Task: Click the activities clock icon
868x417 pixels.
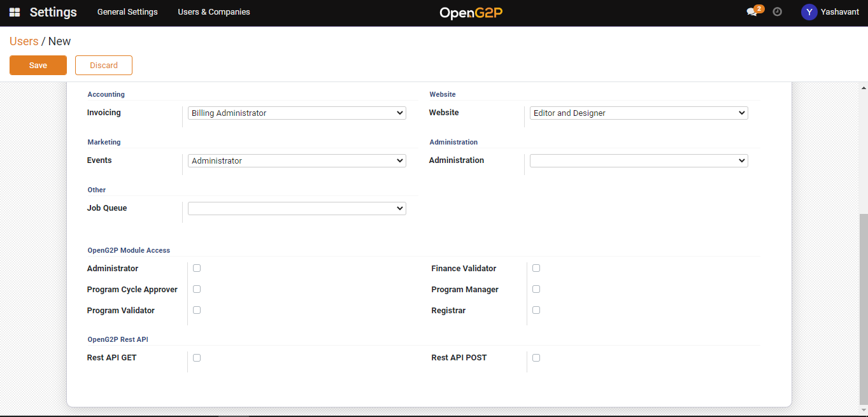Action: click(x=777, y=12)
